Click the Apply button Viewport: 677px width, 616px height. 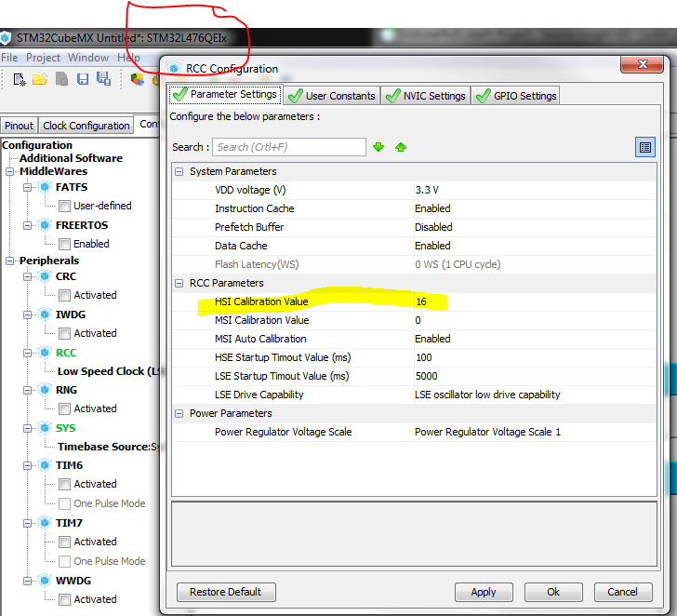point(484,592)
